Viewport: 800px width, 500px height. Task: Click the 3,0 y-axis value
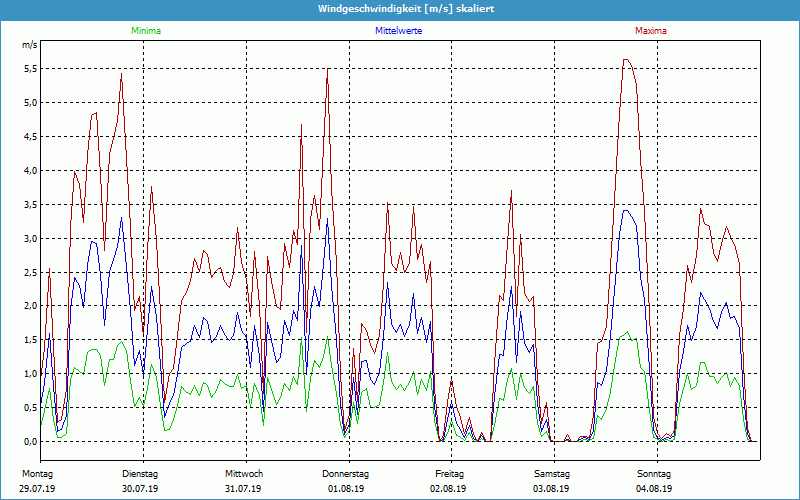tap(31, 238)
